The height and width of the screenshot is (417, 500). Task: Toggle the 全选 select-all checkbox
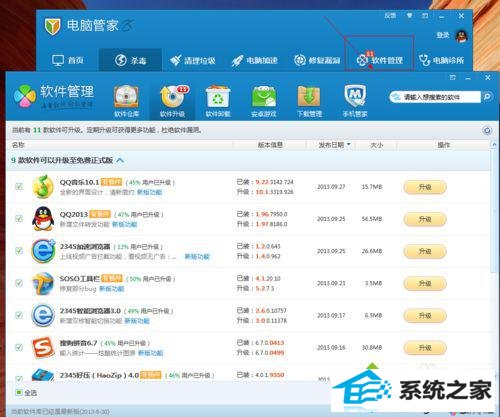point(19,392)
